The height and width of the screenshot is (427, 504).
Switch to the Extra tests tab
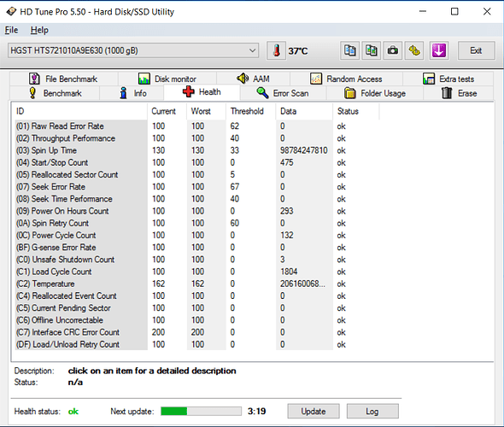pyautogui.click(x=448, y=79)
